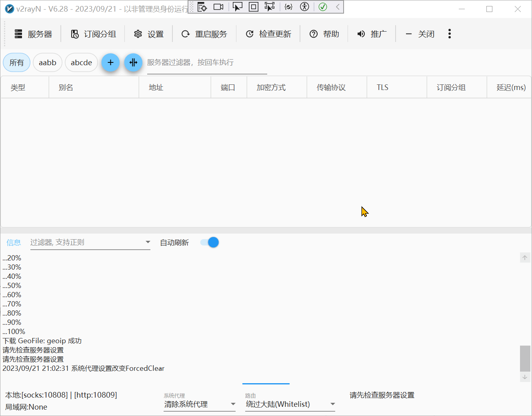Click the 推广 speaker icon
This screenshot has height=416, width=532.
click(x=361, y=34)
